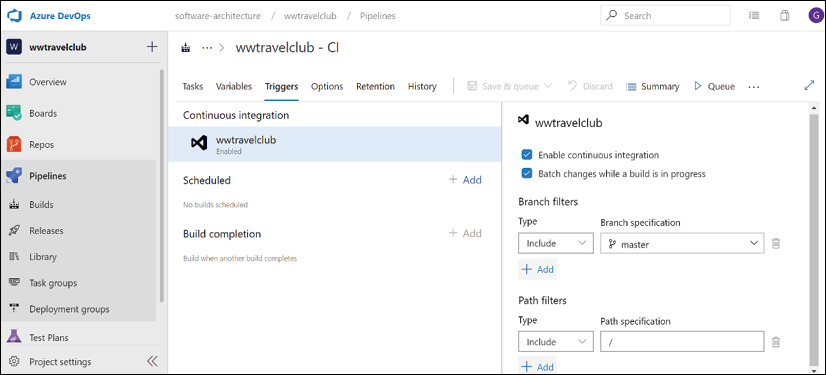Click the wwtravelclub project W icon
Image resolution: width=826 pixels, height=375 pixels.
[x=14, y=47]
